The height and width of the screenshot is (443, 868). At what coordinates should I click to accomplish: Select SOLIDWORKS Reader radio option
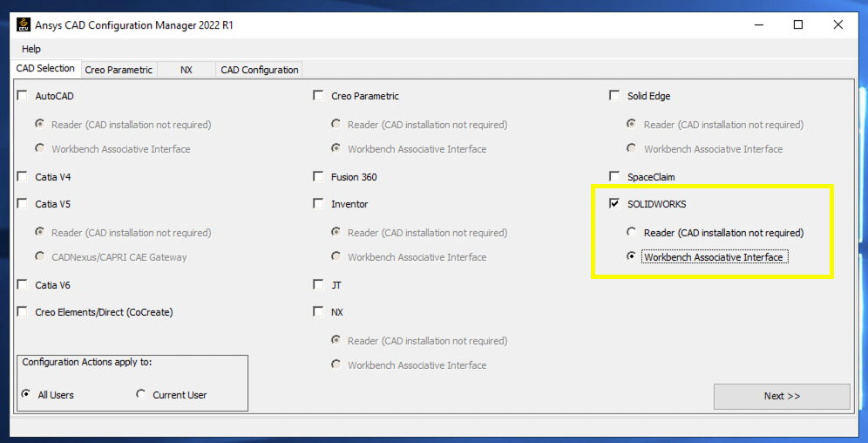[631, 232]
